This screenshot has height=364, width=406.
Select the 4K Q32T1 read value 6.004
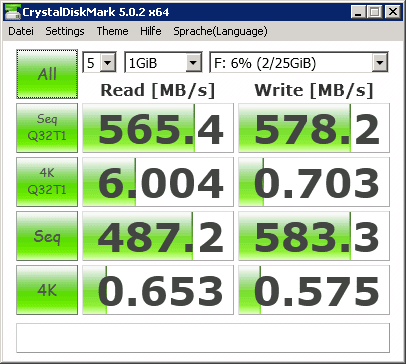tap(158, 182)
